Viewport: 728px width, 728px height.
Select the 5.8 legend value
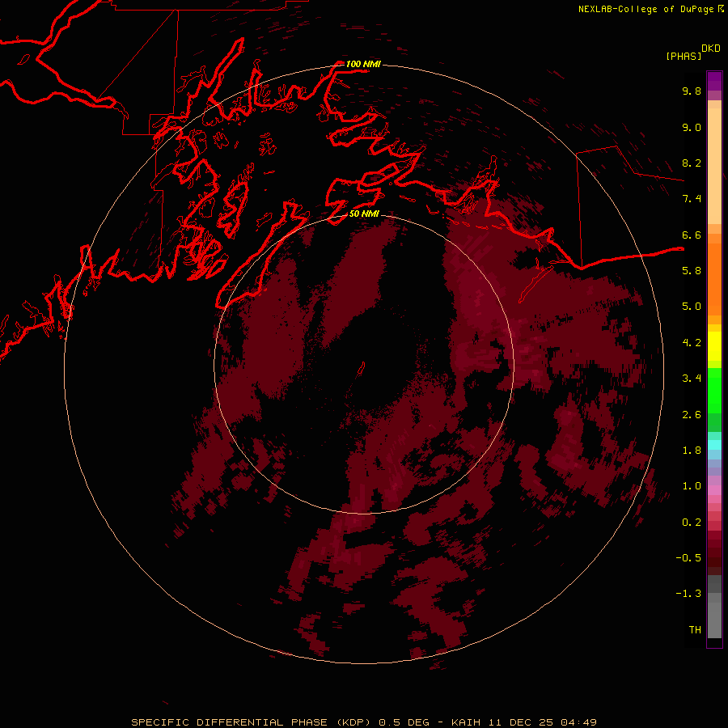[692, 271]
